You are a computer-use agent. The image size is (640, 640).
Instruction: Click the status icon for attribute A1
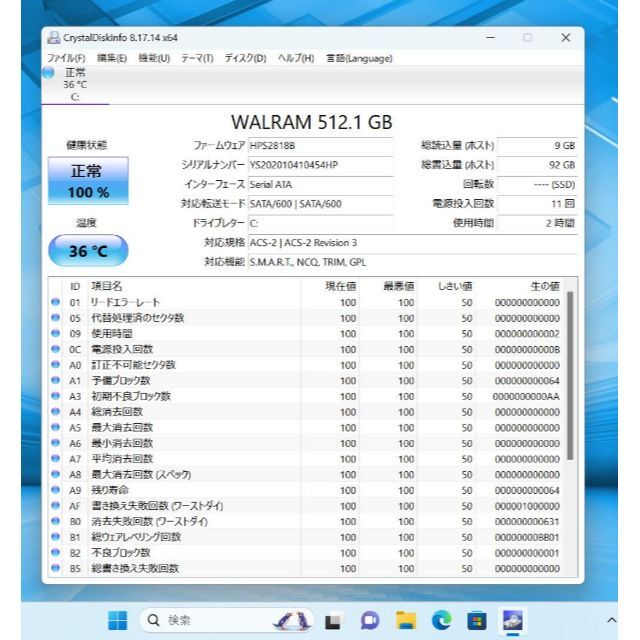[56, 380]
